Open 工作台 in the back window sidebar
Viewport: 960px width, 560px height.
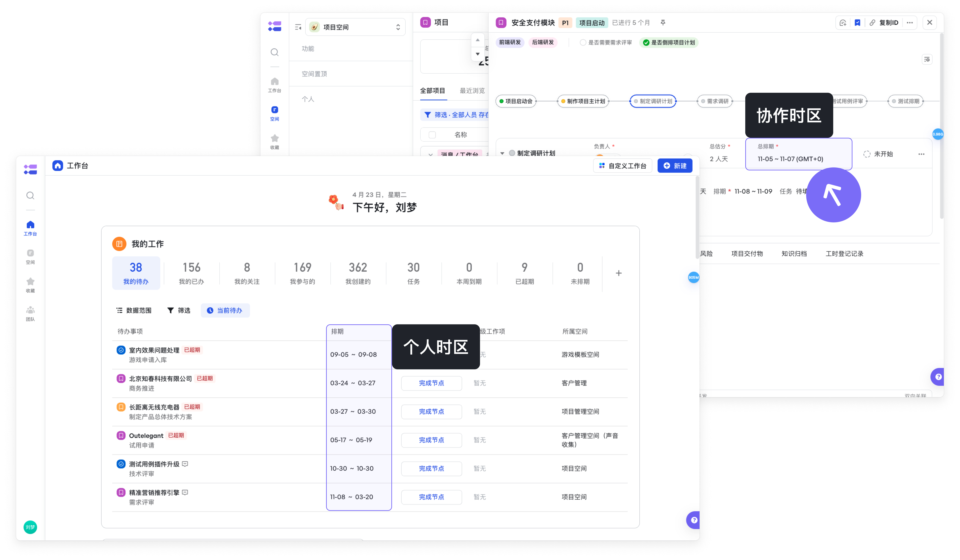pyautogui.click(x=274, y=85)
